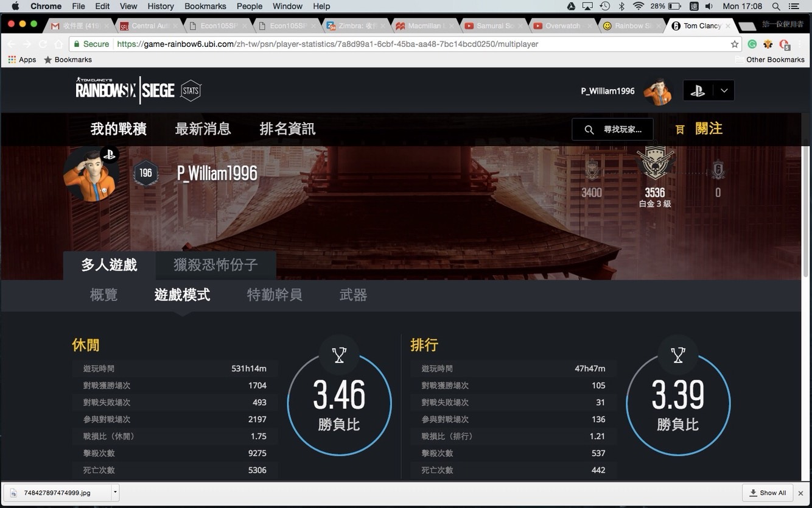Click the 3400 rank emblem icon
812x508 pixels.
592,170
